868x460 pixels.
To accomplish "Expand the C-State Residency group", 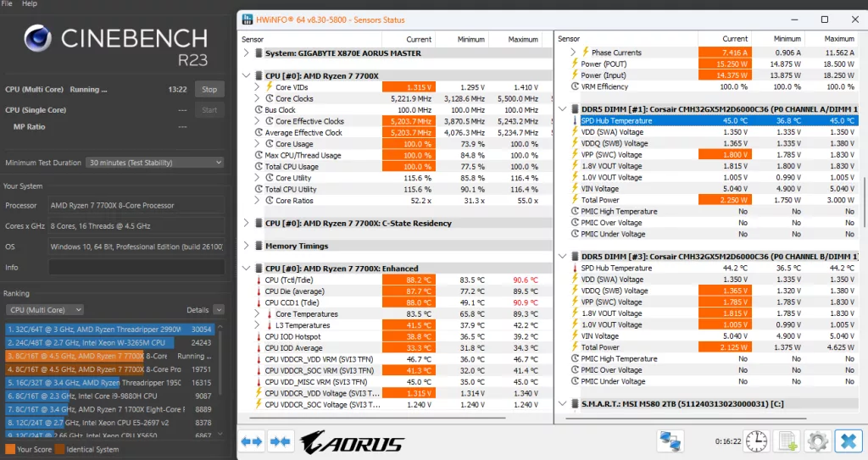I will click(247, 223).
